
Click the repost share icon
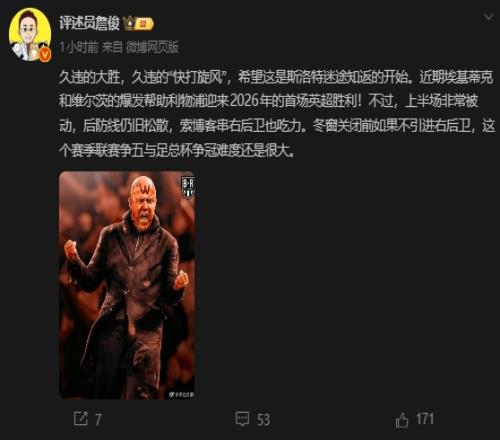[x=81, y=419]
